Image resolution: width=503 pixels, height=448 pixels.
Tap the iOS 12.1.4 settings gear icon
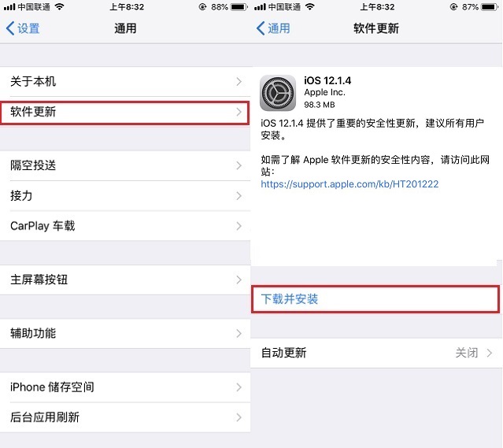[x=278, y=93]
